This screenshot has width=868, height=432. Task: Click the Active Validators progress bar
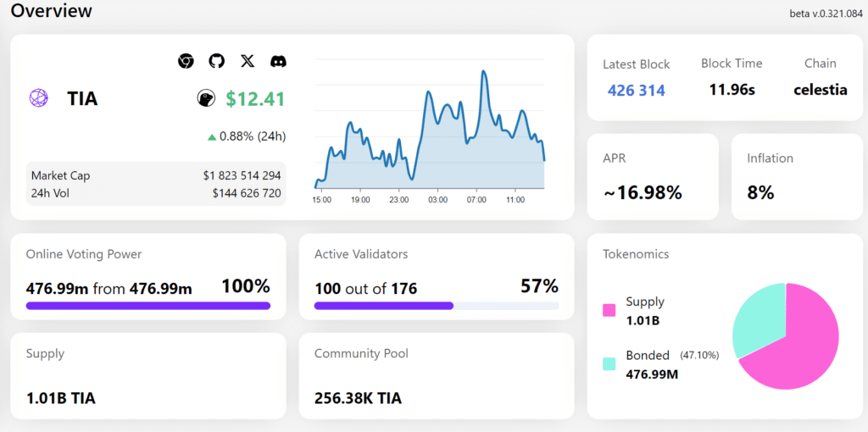coord(436,306)
